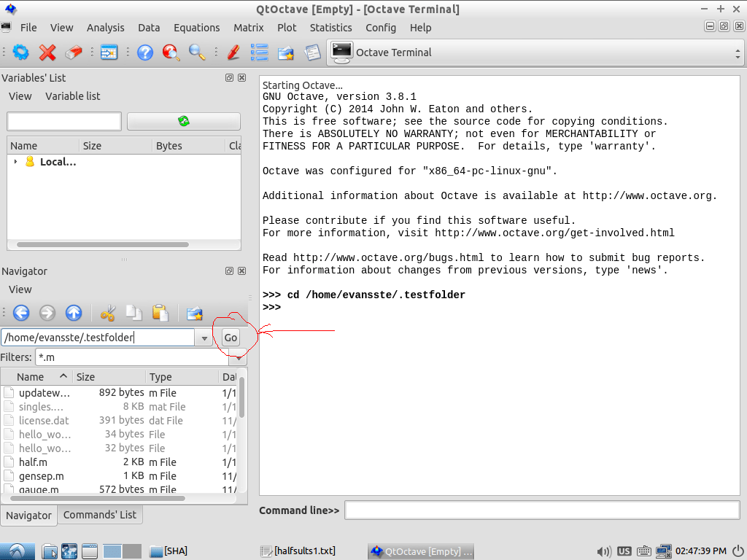Click the Cut scissors icon in Navigator
Image resolution: width=747 pixels, height=560 pixels.
coord(108,313)
